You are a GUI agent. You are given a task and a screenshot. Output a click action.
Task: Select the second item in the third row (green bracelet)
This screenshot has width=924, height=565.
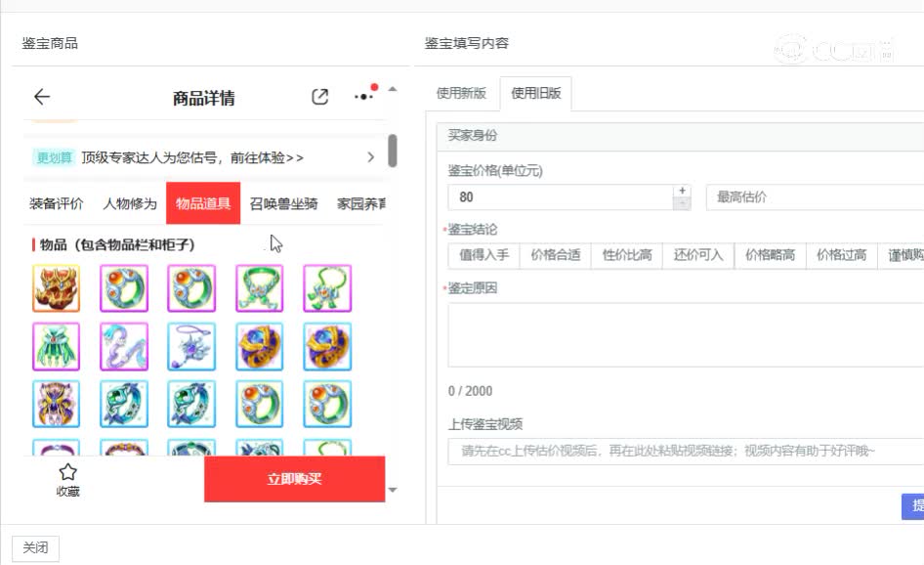click(x=124, y=404)
